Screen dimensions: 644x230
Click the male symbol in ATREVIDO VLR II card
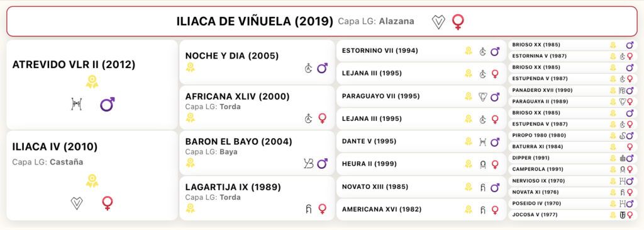107,104
